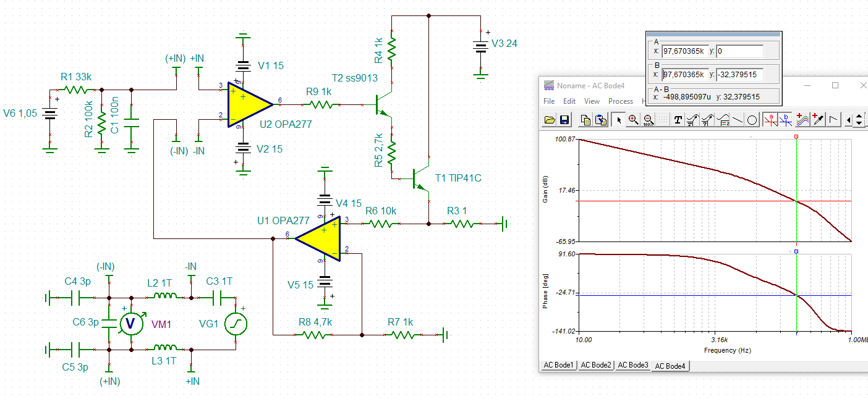868x399 pixels.
Task: Click the R3 1 resistor label
Action: click(x=457, y=211)
